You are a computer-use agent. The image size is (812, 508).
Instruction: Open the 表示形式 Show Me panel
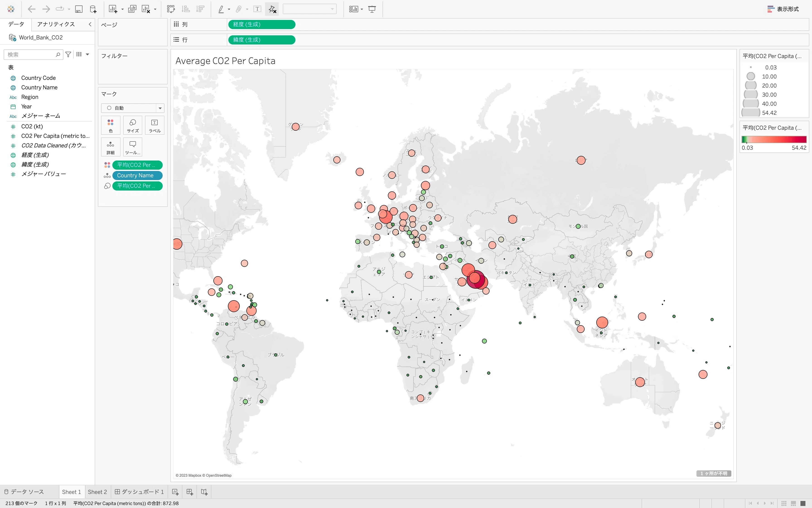point(783,9)
